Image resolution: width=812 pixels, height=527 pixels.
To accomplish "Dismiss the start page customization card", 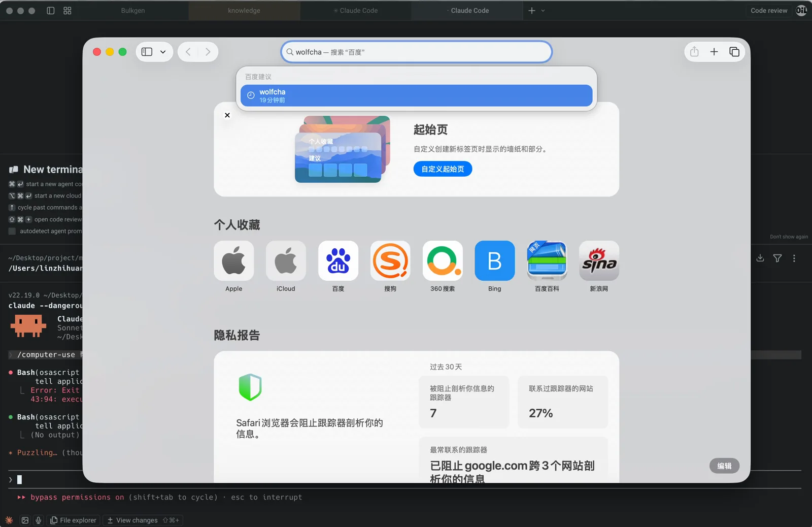I will click(227, 115).
